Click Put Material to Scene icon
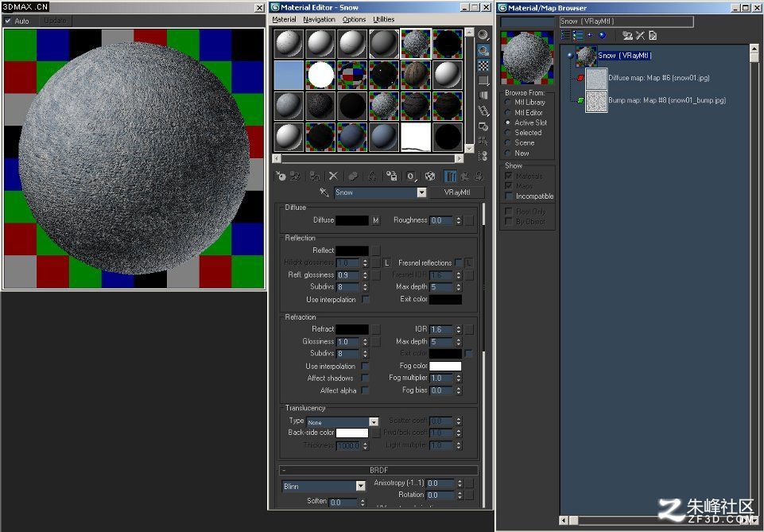The height and width of the screenshot is (532, 764). tap(295, 177)
